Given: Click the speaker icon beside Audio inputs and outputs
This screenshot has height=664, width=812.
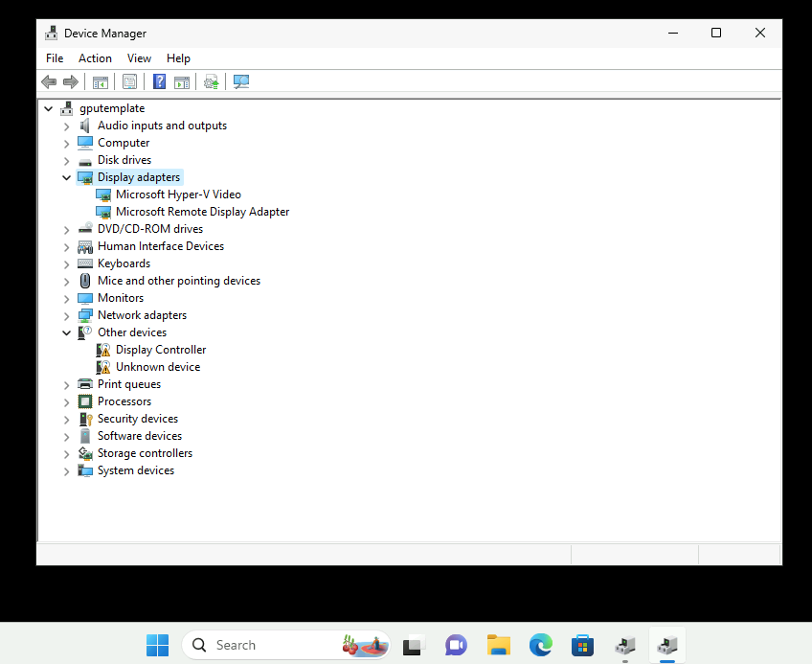Looking at the screenshot, I should [85, 126].
